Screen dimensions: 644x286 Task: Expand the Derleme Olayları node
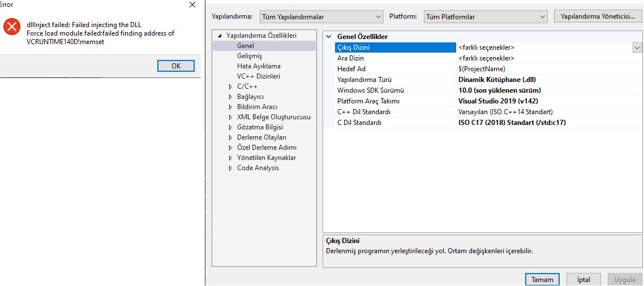[x=230, y=137]
